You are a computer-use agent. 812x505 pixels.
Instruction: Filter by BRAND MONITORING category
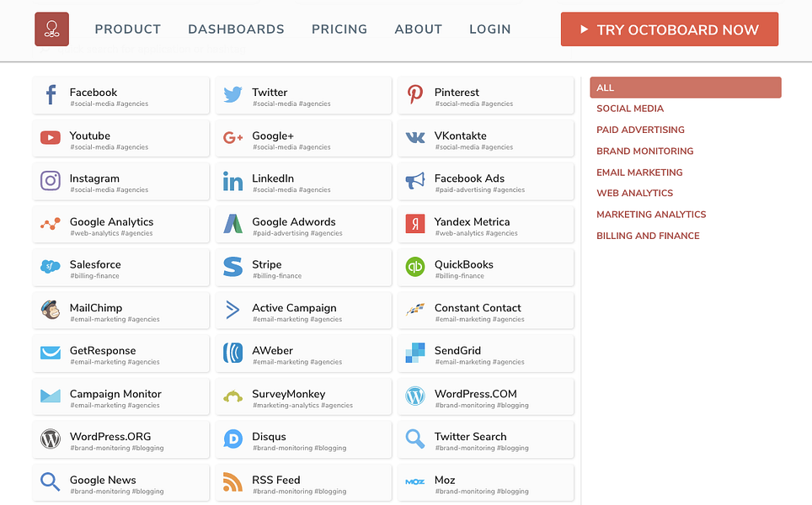point(644,151)
